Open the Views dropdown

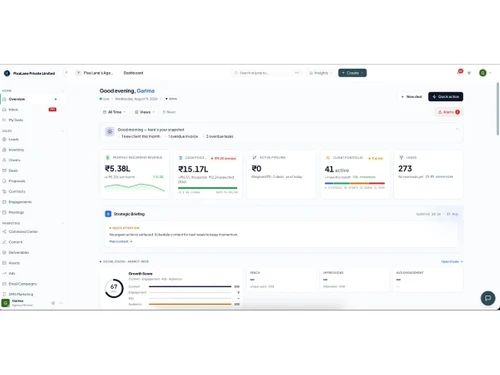(145, 112)
